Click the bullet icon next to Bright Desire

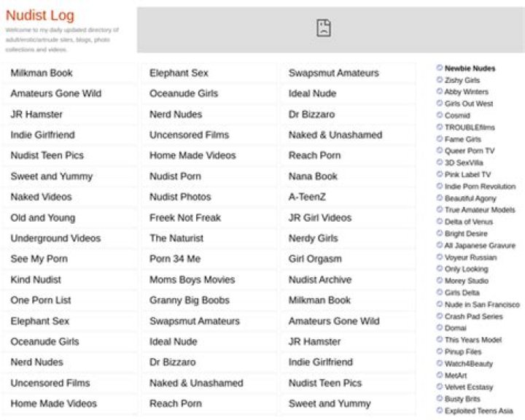coord(439,233)
